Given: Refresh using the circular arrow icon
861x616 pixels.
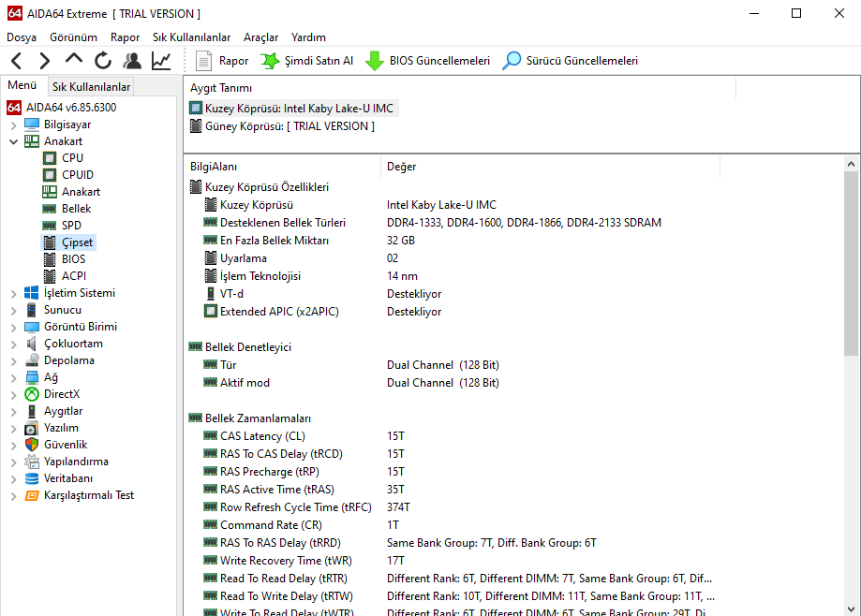Looking at the screenshot, I should pyautogui.click(x=103, y=60).
